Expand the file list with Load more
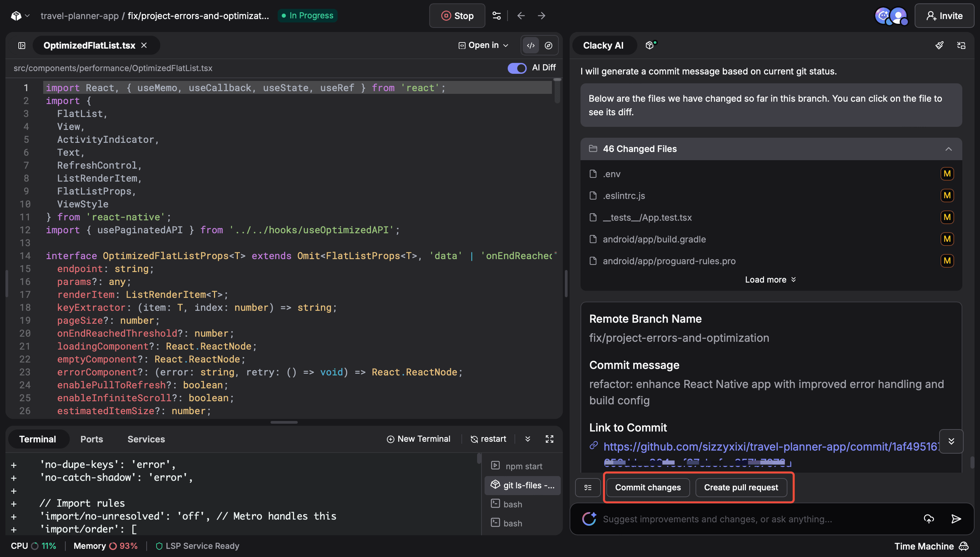The image size is (980, 557). (770, 280)
